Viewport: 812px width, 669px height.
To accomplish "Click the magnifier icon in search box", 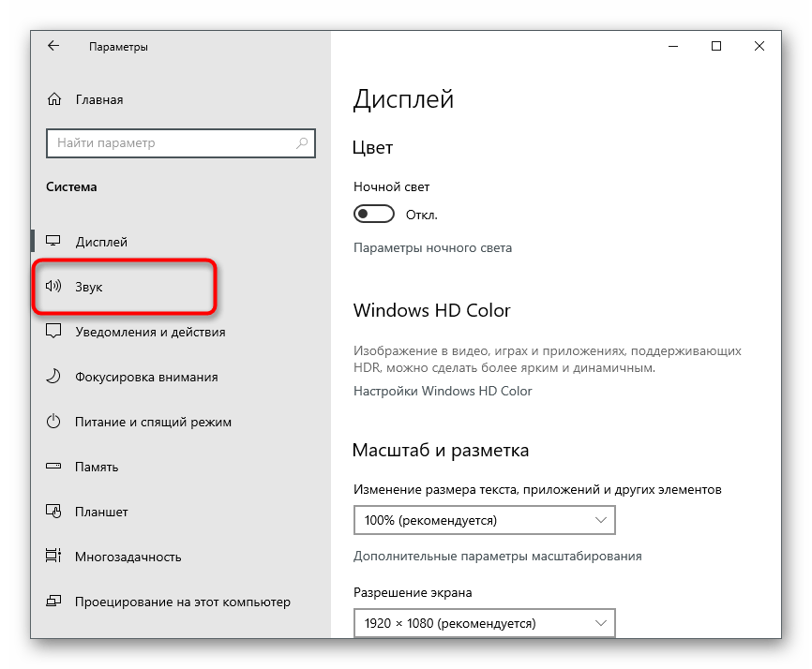I will tap(302, 143).
